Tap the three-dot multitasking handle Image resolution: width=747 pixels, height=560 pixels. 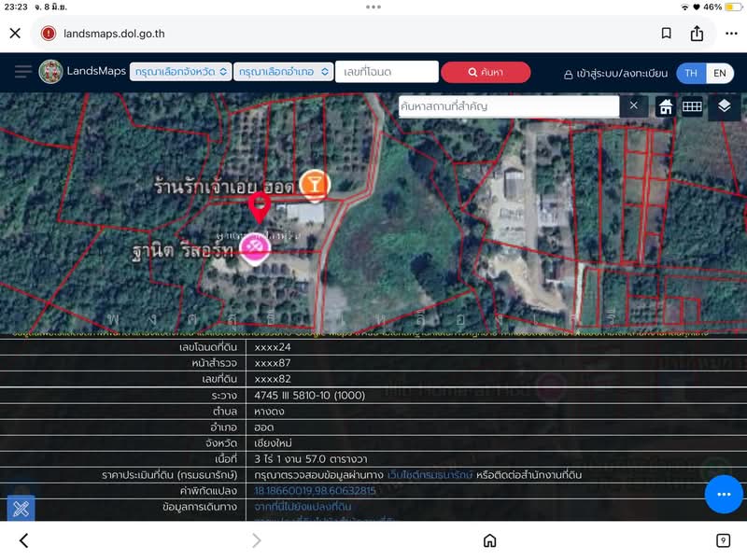click(373, 7)
